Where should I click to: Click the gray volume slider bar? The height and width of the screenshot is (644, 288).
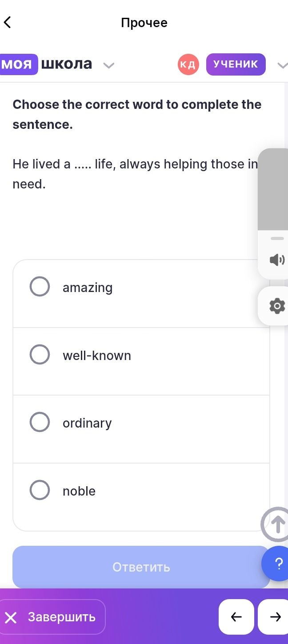point(273,189)
